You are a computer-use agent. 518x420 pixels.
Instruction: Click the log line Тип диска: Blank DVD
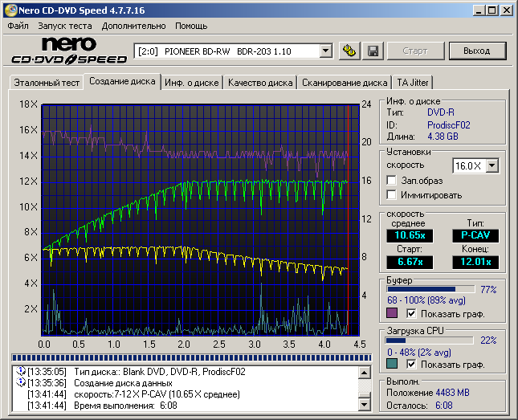[160, 372]
